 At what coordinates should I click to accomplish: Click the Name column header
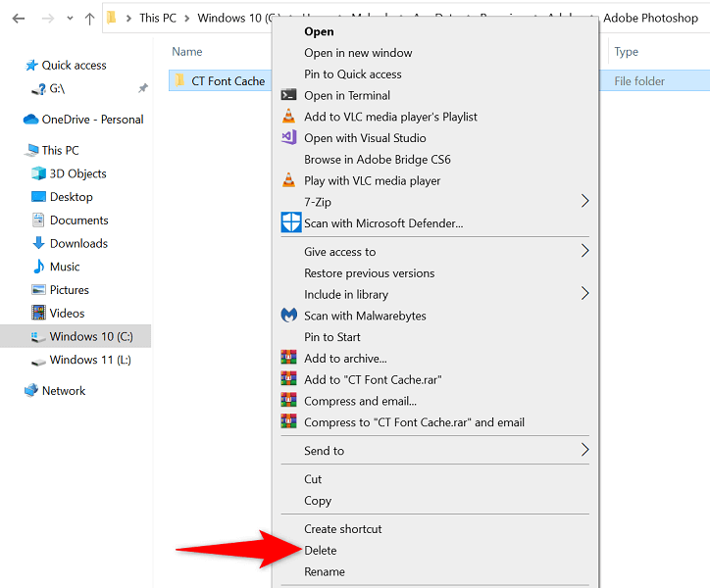[186, 52]
